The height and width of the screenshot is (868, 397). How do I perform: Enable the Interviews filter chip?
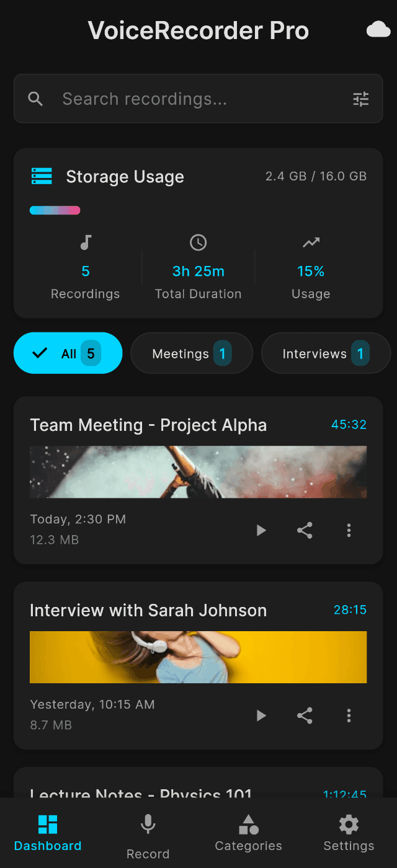(x=325, y=353)
